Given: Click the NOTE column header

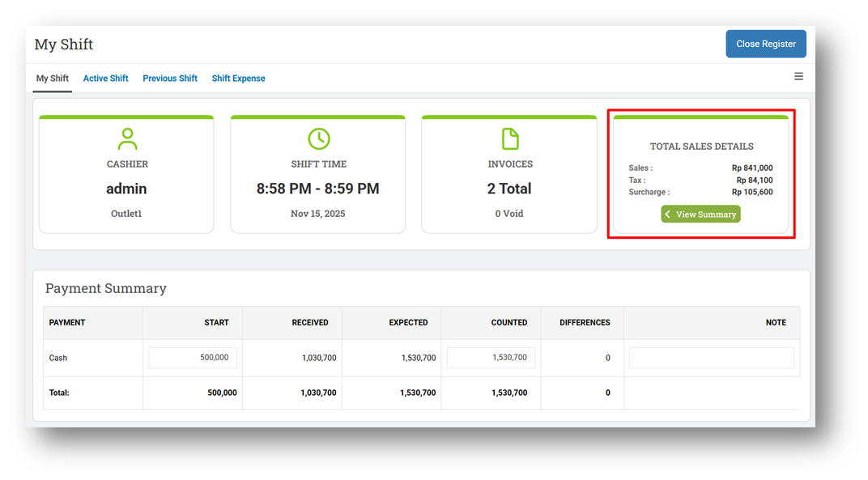Looking at the screenshot, I should [x=776, y=322].
